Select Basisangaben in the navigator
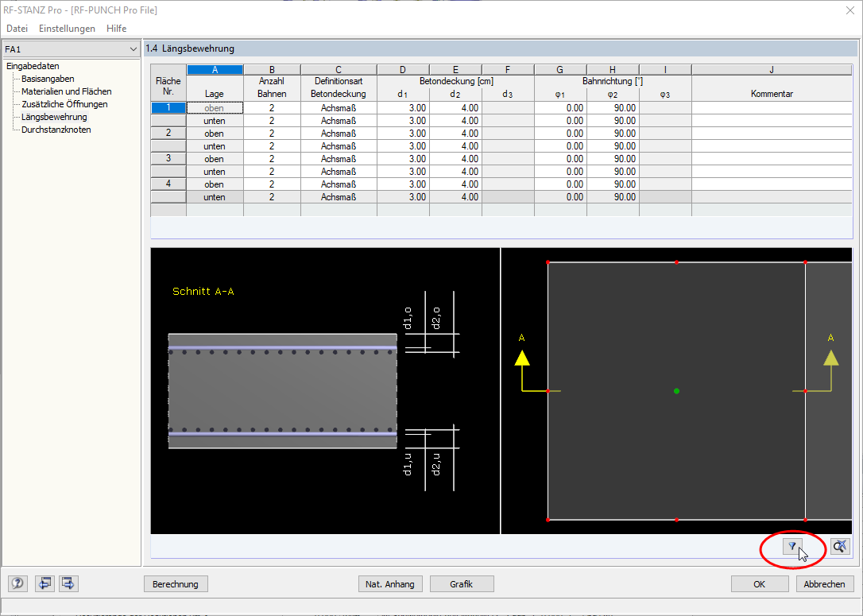This screenshot has width=863, height=616. click(x=49, y=78)
